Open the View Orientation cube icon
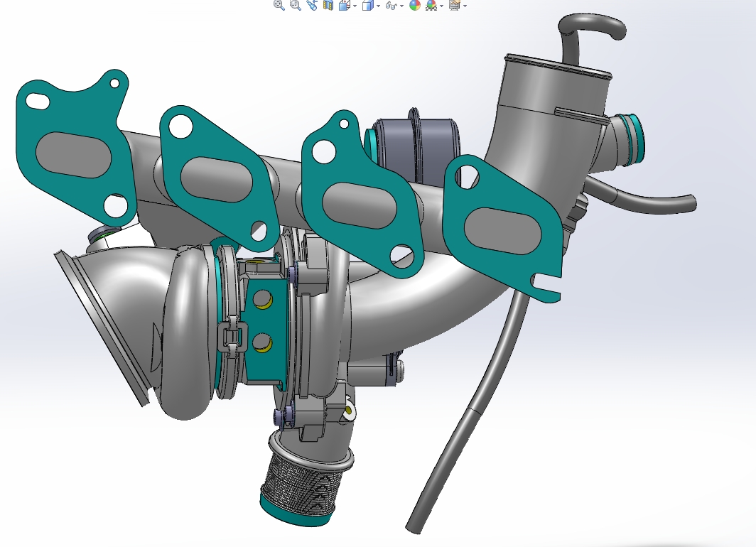This screenshot has height=547, width=756. tap(344, 5)
